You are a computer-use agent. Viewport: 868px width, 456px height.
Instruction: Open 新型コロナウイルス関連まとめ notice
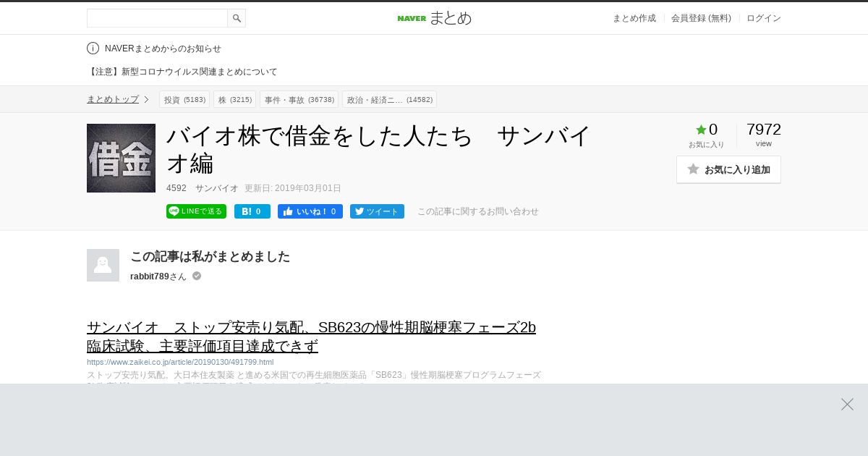pyautogui.click(x=182, y=72)
